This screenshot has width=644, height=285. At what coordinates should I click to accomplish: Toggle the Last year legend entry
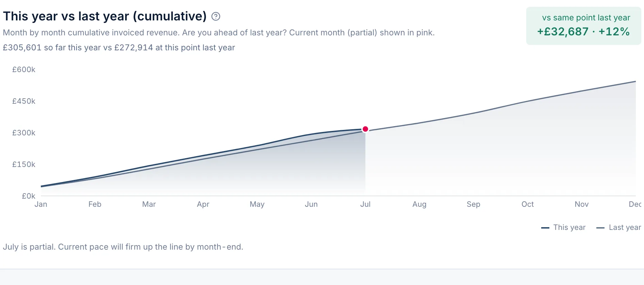tap(618, 227)
